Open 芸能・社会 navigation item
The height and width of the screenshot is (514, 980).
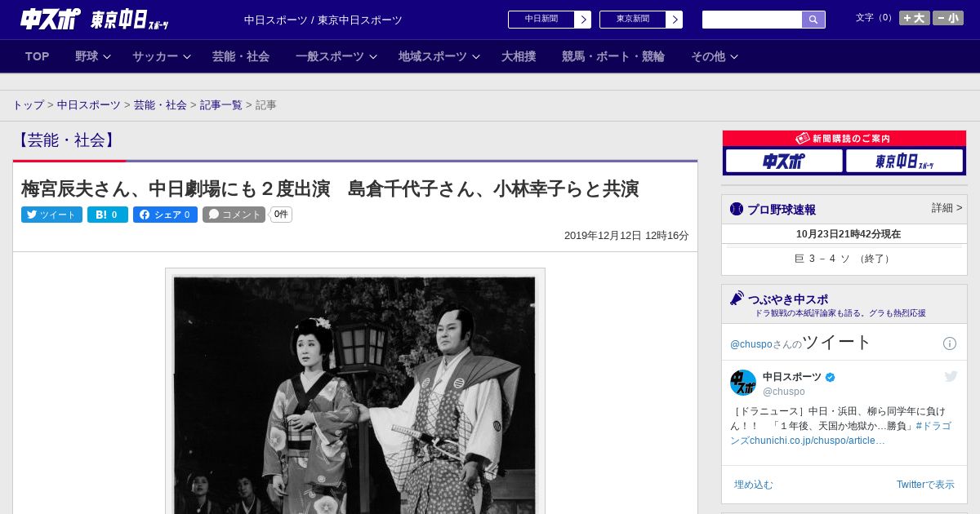(x=241, y=56)
